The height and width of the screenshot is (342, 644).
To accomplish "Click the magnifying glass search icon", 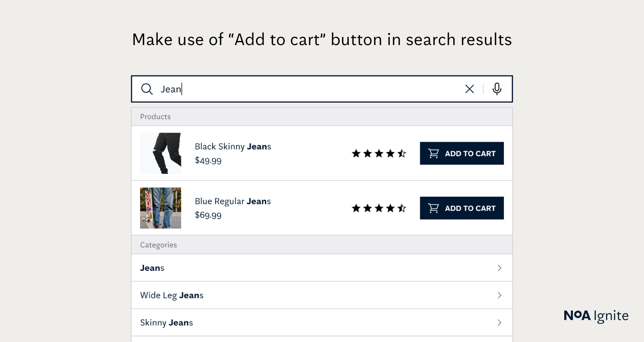I will [147, 89].
